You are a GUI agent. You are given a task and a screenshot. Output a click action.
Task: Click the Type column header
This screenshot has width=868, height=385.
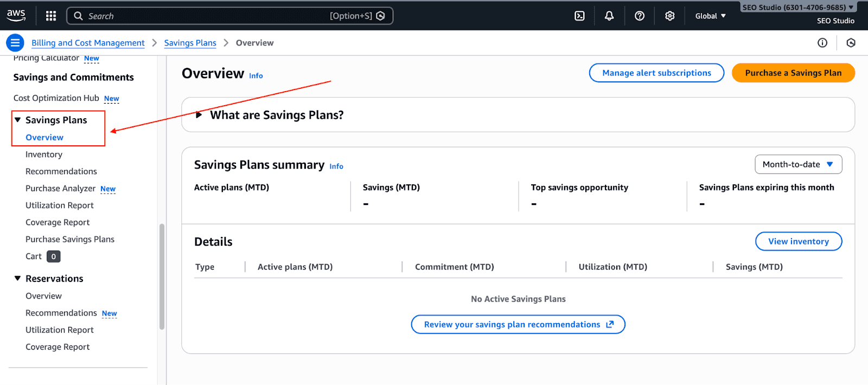pos(205,267)
